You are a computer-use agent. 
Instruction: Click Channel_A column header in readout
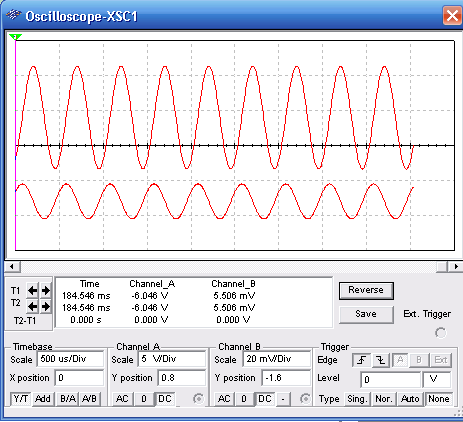click(152, 284)
